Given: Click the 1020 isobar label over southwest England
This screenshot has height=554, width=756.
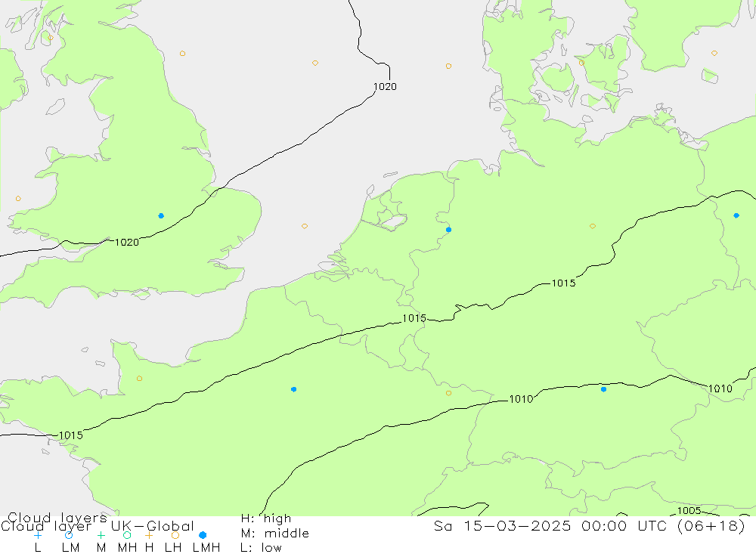Looking at the screenshot, I should coord(127,243).
